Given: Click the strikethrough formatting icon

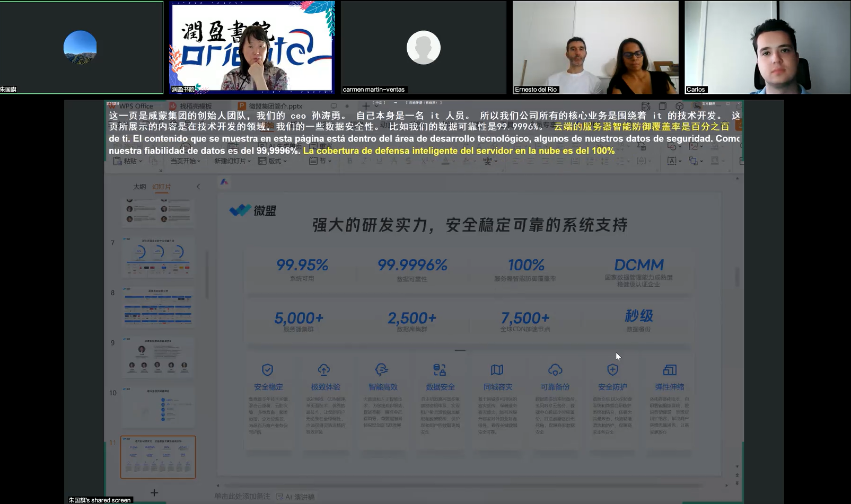Looking at the screenshot, I should tap(408, 161).
